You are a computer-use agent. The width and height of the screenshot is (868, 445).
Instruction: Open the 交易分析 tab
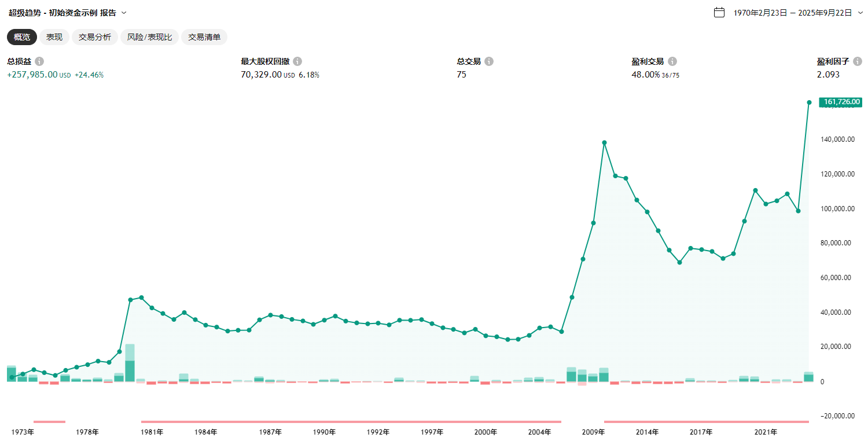(x=95, y=37)
